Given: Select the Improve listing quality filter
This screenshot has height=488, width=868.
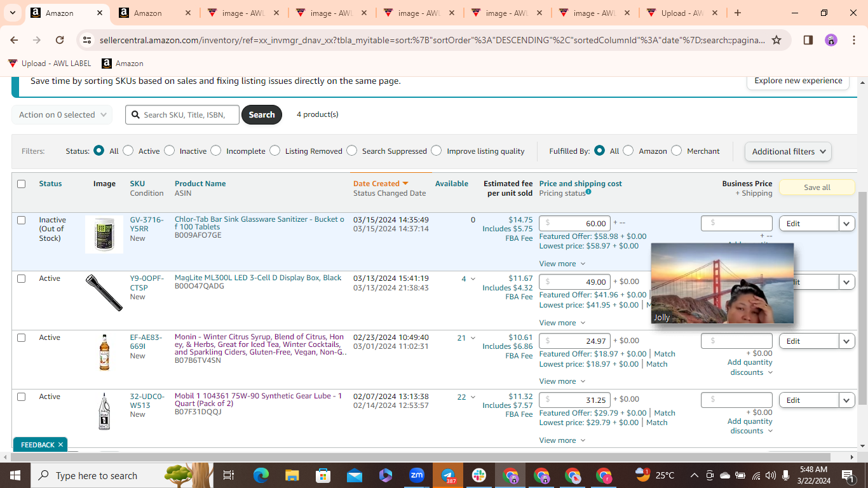Looking at the screenshot, I should point(436,151).
